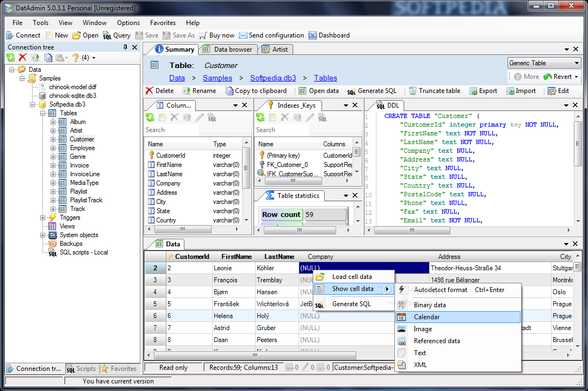Click the Edit table button
The height and width of the screenshot is (391, 588).
click(x=559, y=91)
